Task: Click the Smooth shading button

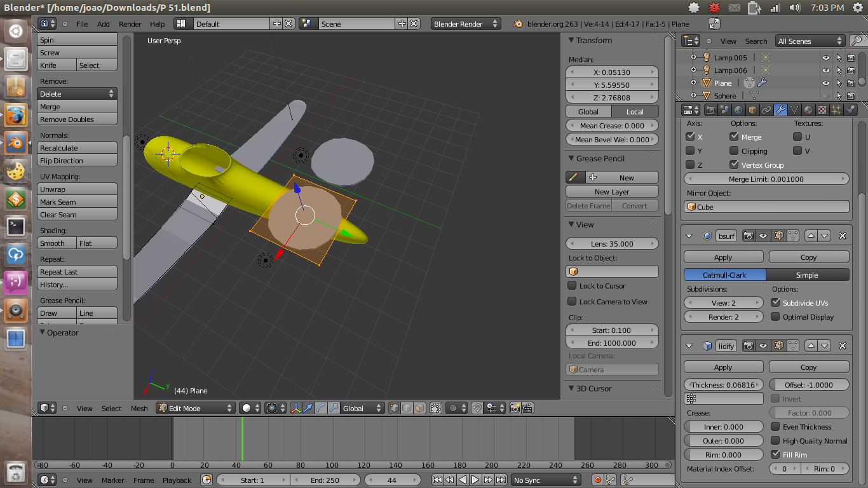Action: click(57, 243)
